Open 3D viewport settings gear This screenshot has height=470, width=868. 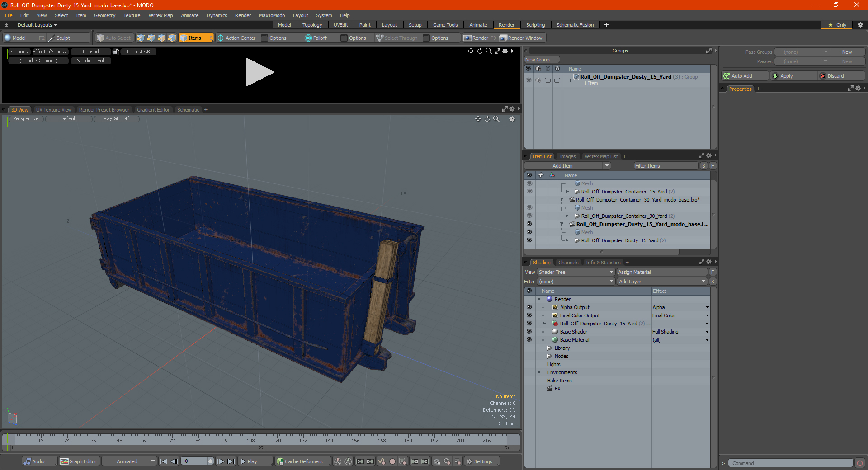point(512,119)
